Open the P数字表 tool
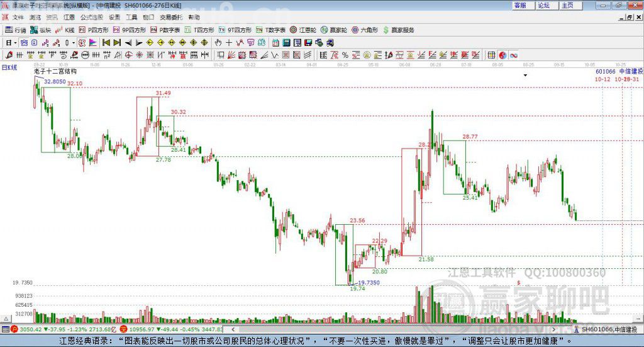 pos(165,30)
